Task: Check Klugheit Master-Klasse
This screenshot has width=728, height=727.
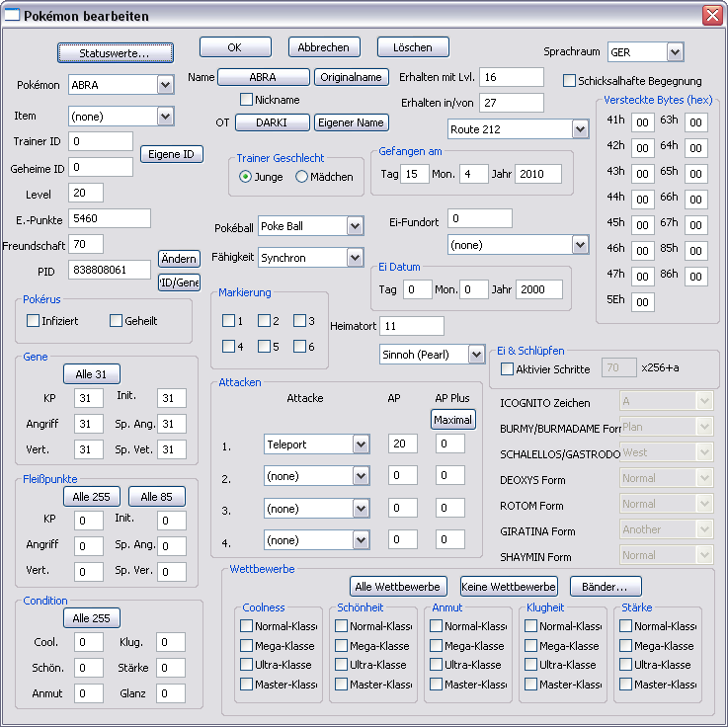Action: click(530, 684)
